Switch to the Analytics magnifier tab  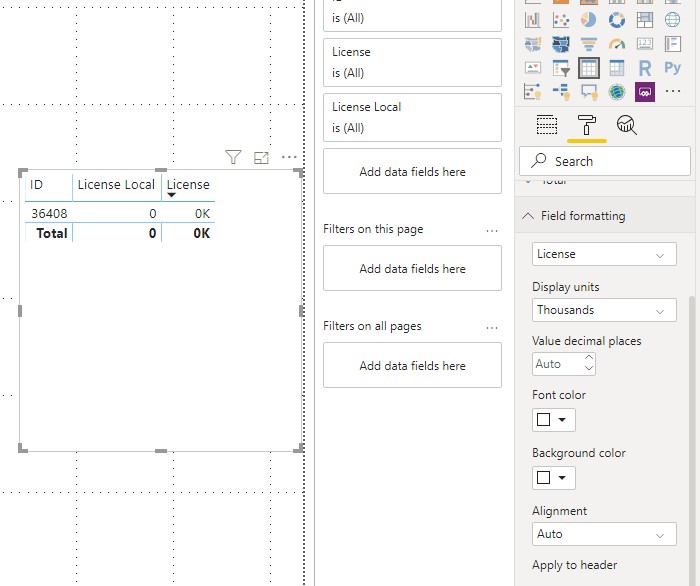click(627, 125)
